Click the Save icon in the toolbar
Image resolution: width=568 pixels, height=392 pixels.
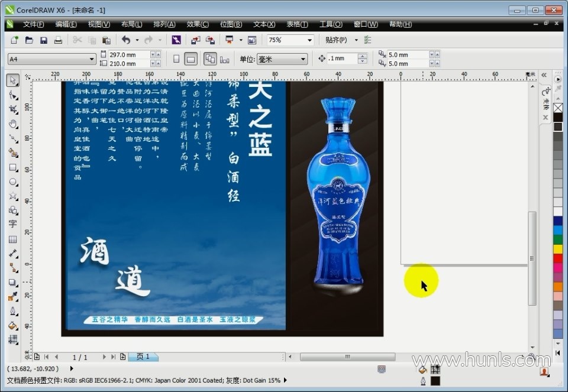[44, 40]
